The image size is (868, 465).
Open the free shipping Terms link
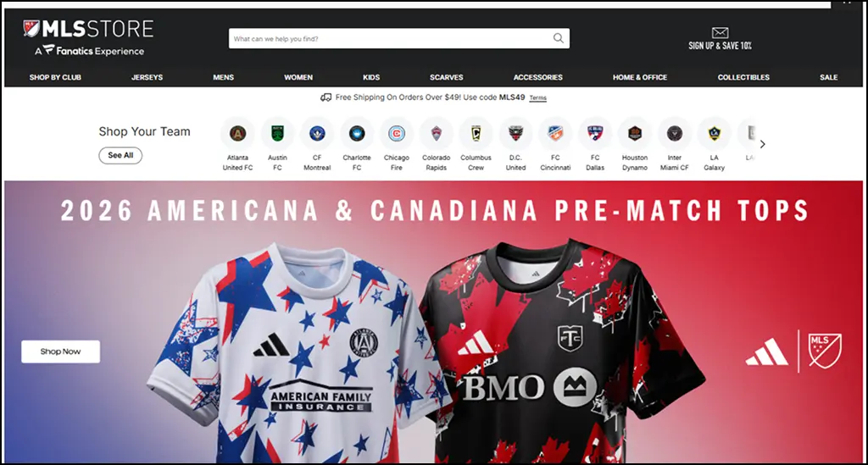(x=537, y=98)
